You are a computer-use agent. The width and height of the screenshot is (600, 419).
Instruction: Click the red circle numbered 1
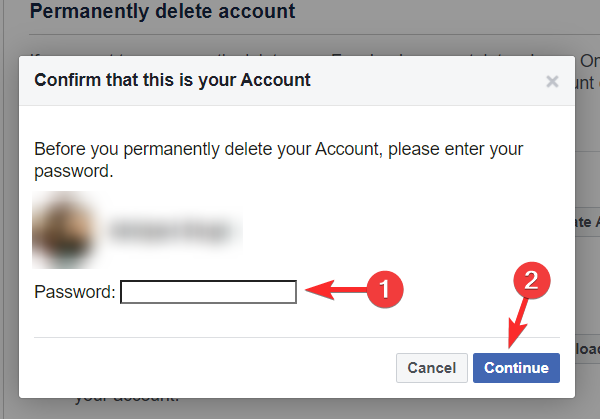[384, 290]
